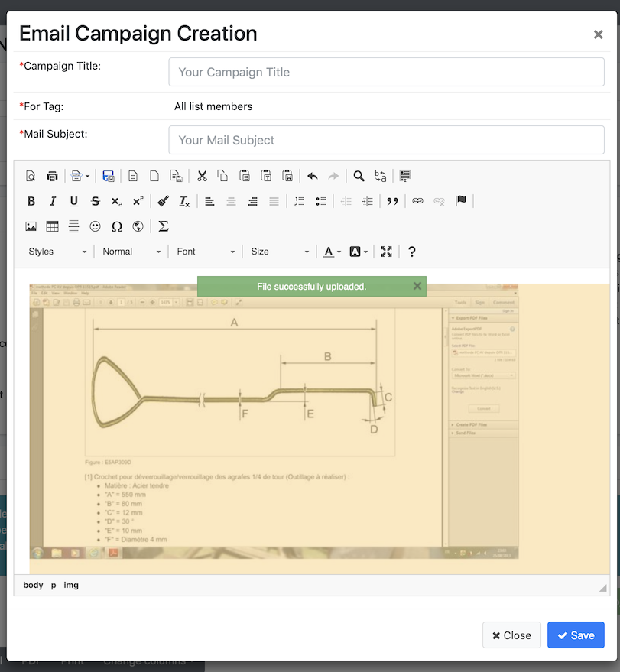Insert numbered list
The height and width of the screenshot is (672, 620).
(x=299, y=201)
